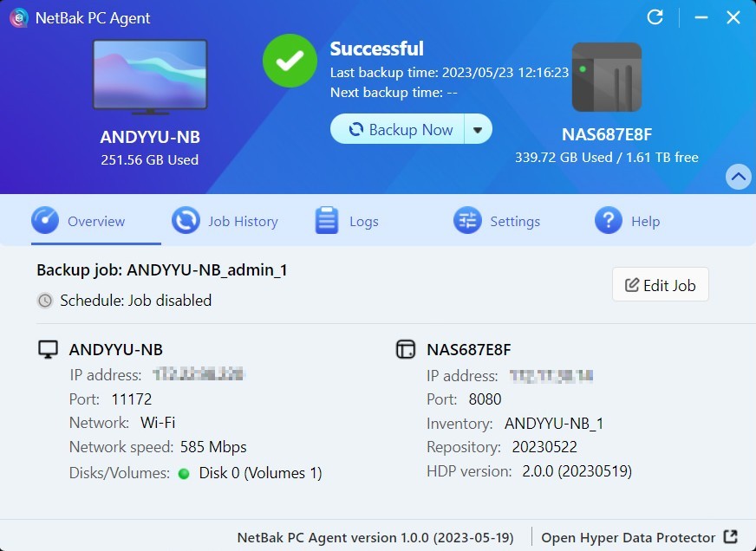
Task: Click the NAS687E8F device image
Action: click(x=606, y=78)
